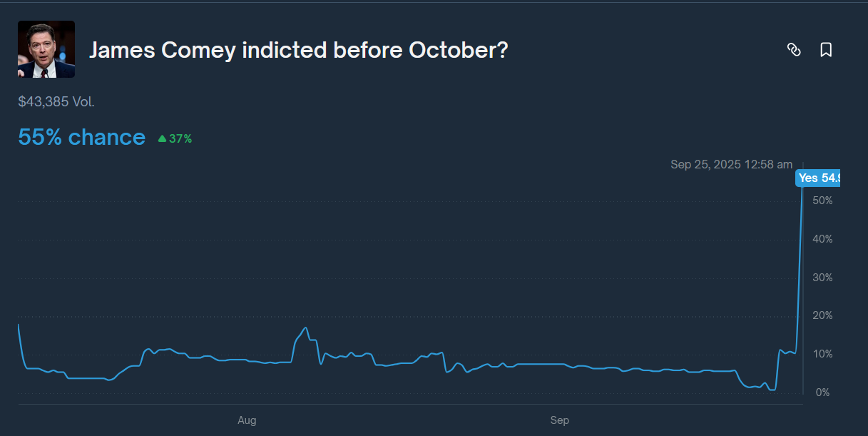The height and width of the screenshot is (436, 868).
Task: Click the 10% y-axis label
Action: [822, 354]
